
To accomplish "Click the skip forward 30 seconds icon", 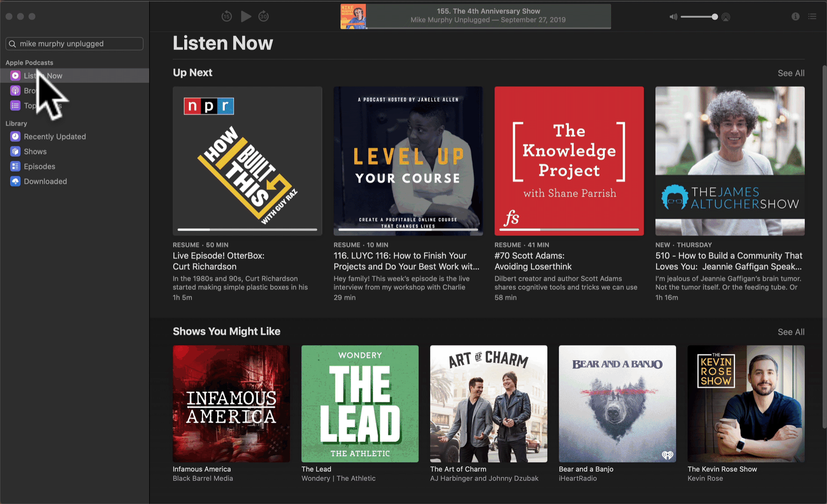I will [x=264, y=16].
